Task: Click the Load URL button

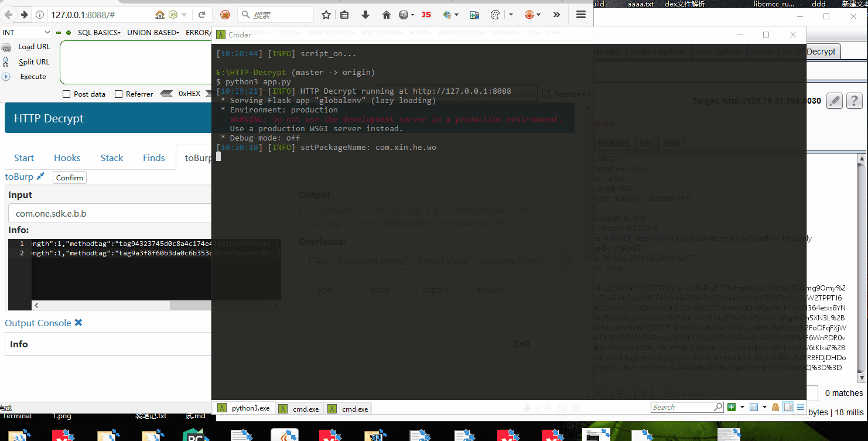Action: pos(35,47)
